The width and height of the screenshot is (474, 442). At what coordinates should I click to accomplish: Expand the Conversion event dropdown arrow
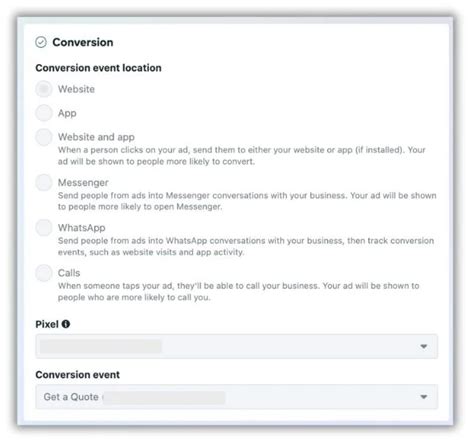pos(424,397)
